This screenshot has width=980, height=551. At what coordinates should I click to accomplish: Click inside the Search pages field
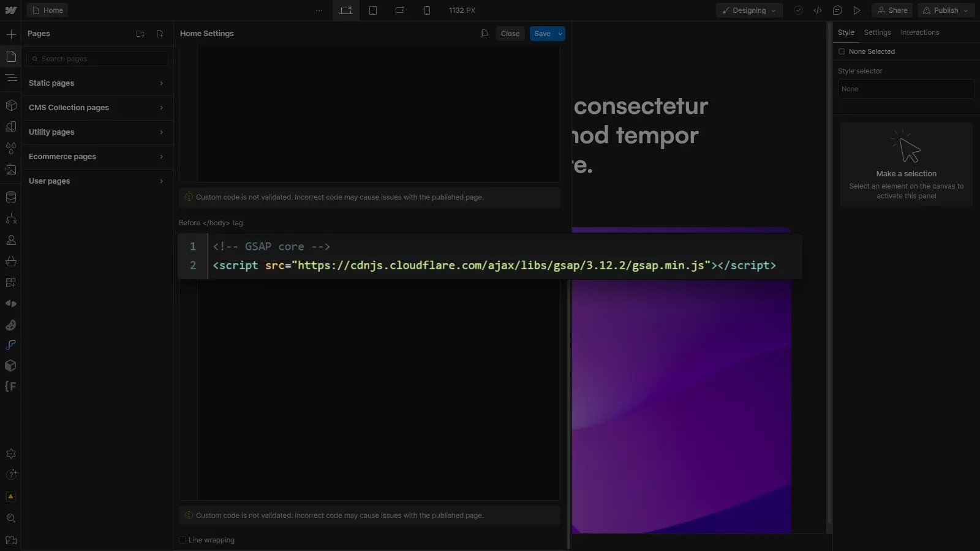coord(96,58)
